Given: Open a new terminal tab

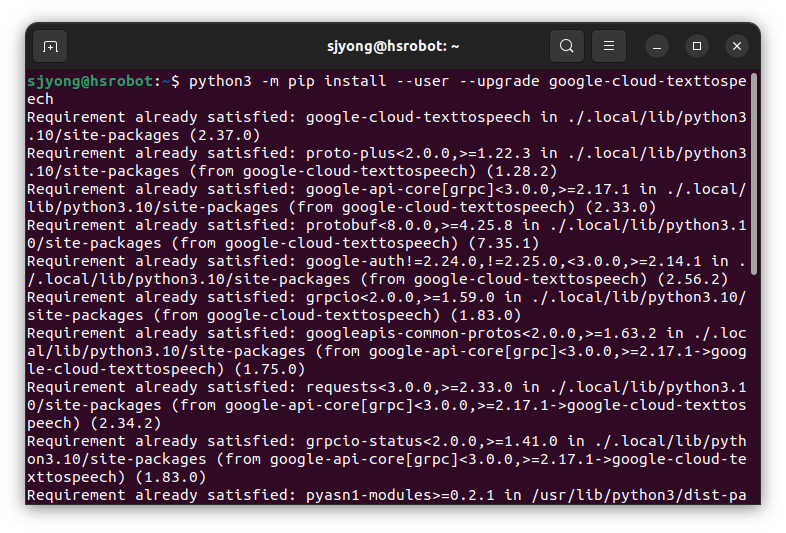Looking at the screenshot, I should point(50,47).
